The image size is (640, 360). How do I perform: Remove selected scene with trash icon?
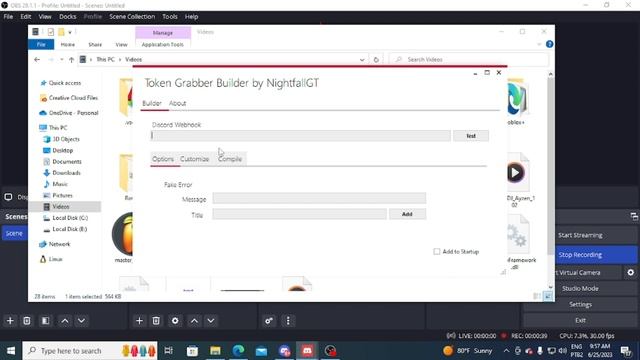coord(27,321)
